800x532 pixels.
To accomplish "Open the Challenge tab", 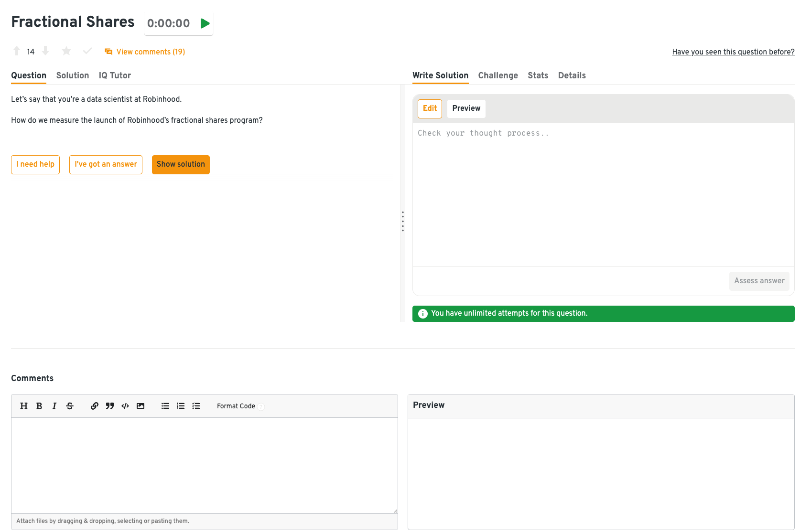I will (498, 75).
